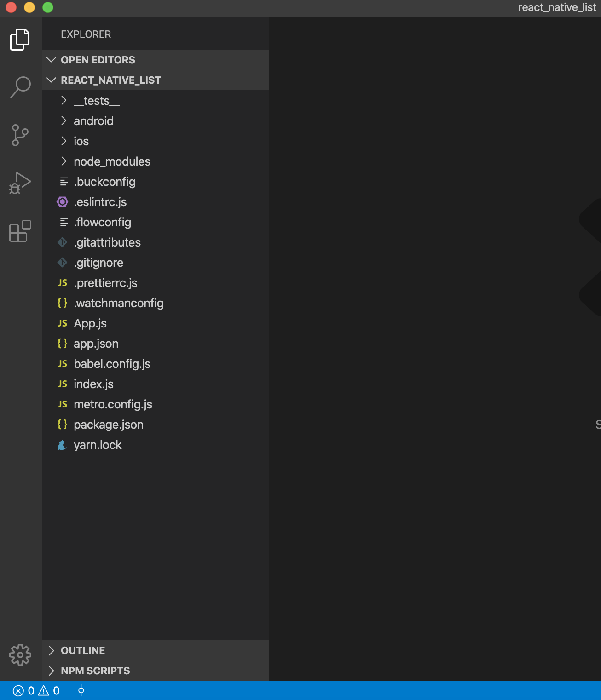This screenshot has height=700, width=601.
Task: Click the warnings triangle icon in status bar
Action: pyautogui.click(x=44, y=690)
